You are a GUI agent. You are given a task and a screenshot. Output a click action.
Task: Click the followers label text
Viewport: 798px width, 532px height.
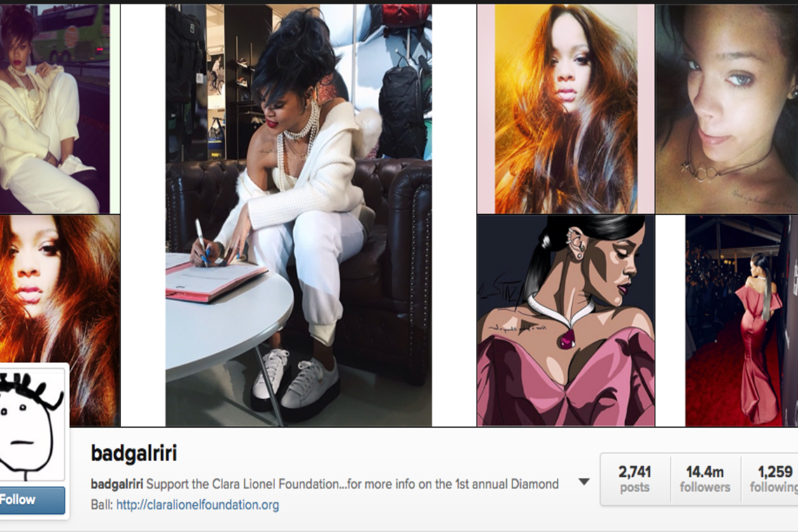coord(705,487)
